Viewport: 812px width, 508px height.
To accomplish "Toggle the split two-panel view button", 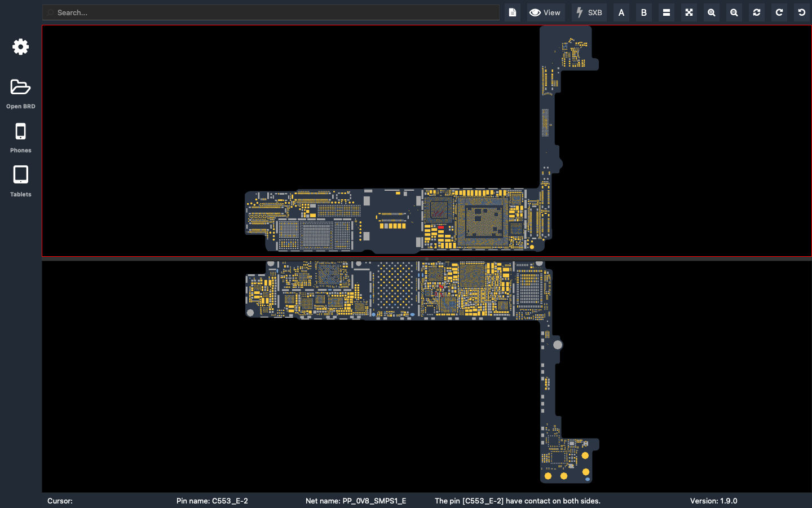I will (x=667, y=12).
